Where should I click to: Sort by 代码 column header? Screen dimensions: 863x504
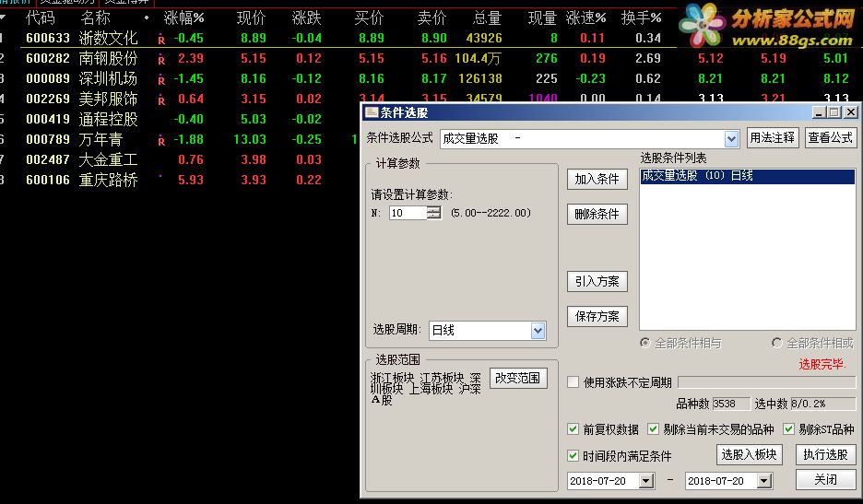point(41,18)
